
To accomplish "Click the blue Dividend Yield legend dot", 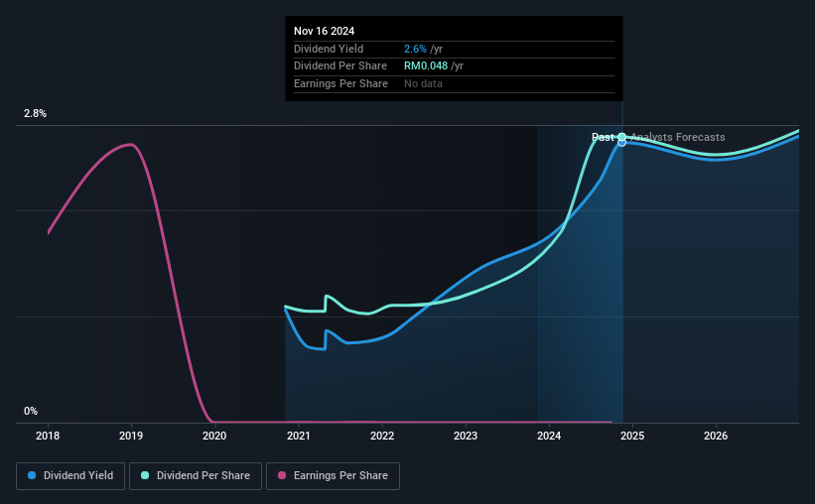I will (32, 475).
